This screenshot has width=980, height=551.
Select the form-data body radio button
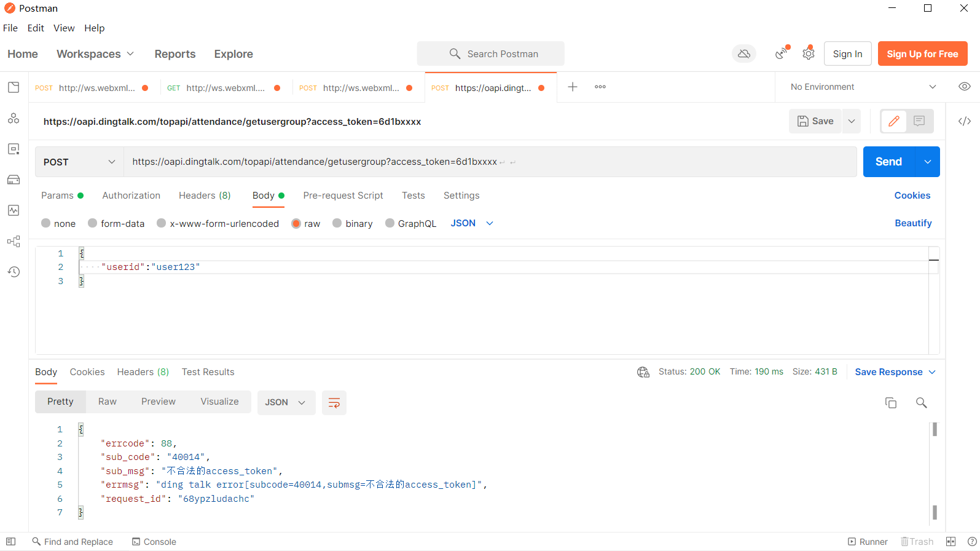click(93, 223)
